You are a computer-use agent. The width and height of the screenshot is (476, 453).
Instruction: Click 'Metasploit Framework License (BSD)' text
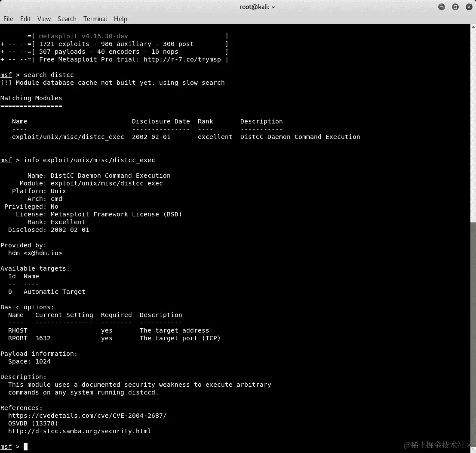(x=116, y=214)
